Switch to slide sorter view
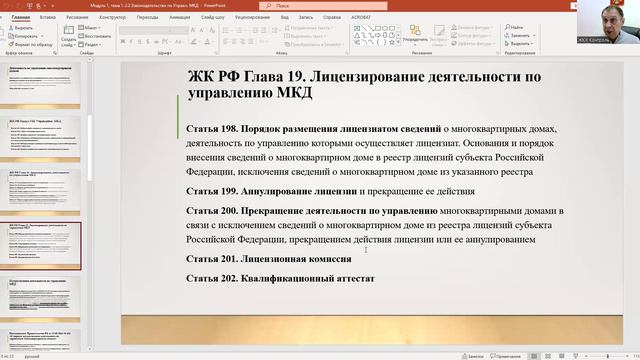This screenshot has height=360, width=640. (x=548, y=356)
